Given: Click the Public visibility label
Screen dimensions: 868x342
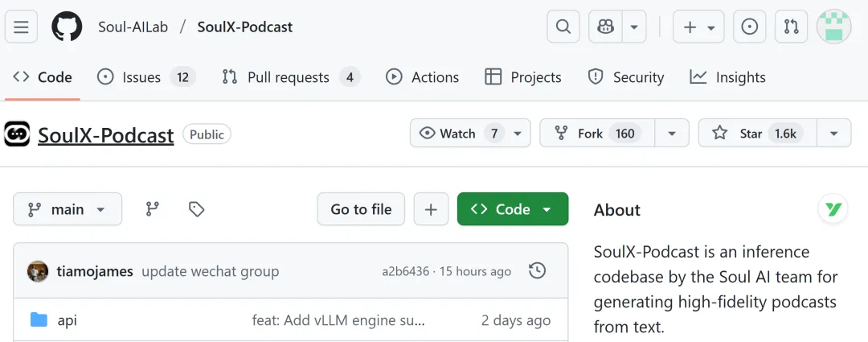Looking at the screenshot, I should coord(207,134).
